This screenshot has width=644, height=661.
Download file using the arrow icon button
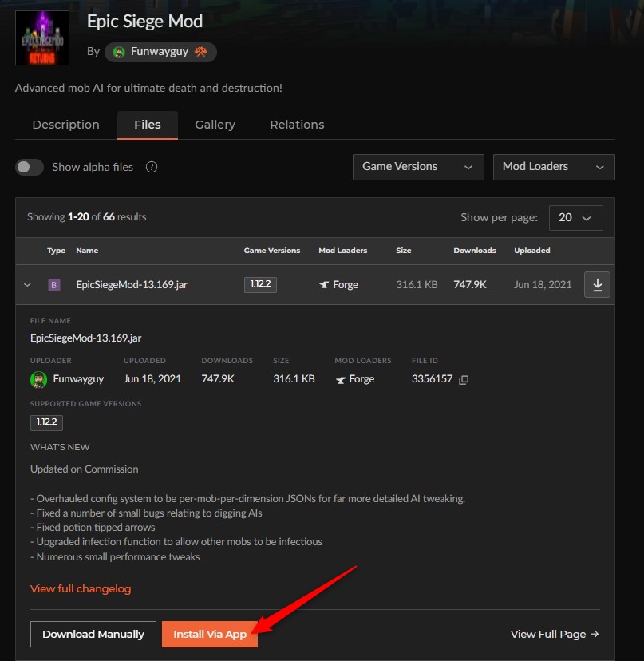597,284
